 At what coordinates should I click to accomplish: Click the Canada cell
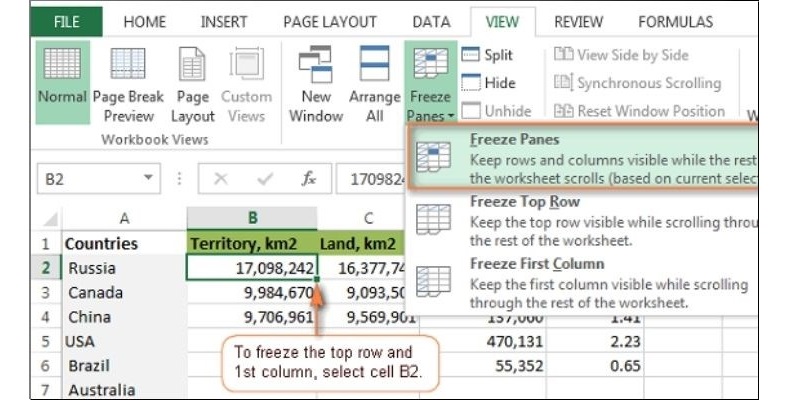(x=124, y=292)
